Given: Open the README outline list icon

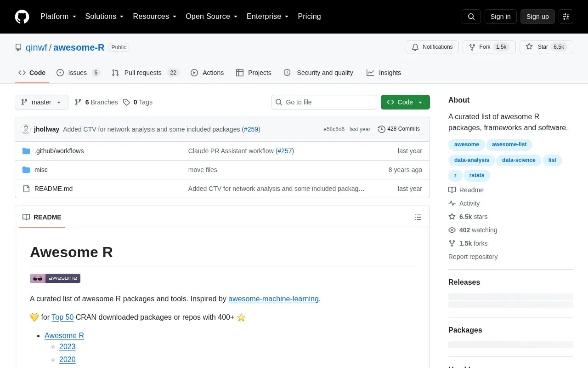Looking at the screenshot, I should 418,217.
